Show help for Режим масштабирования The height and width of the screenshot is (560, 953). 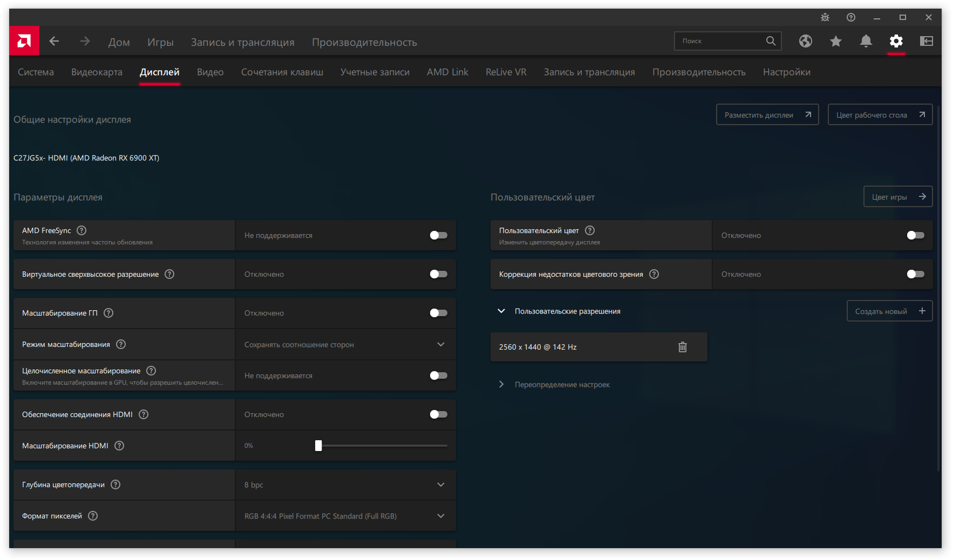click(x=121, y=344)
